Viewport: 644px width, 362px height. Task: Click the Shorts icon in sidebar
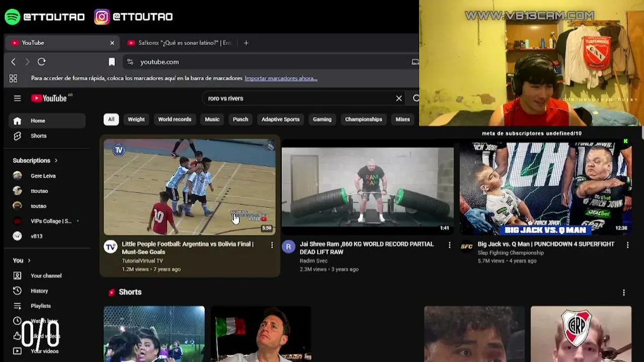[17, 136]
